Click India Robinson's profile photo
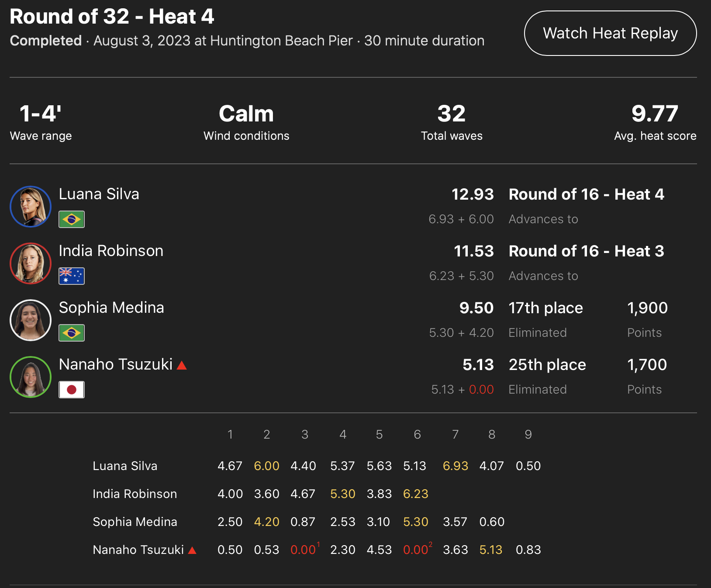 (x=31, y=263)
